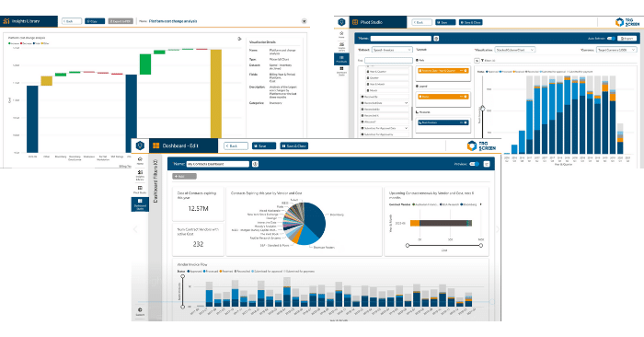Select Pivot Studio item in Pivot Studio sidebar
Screen dimensions: 644x337
341,59
